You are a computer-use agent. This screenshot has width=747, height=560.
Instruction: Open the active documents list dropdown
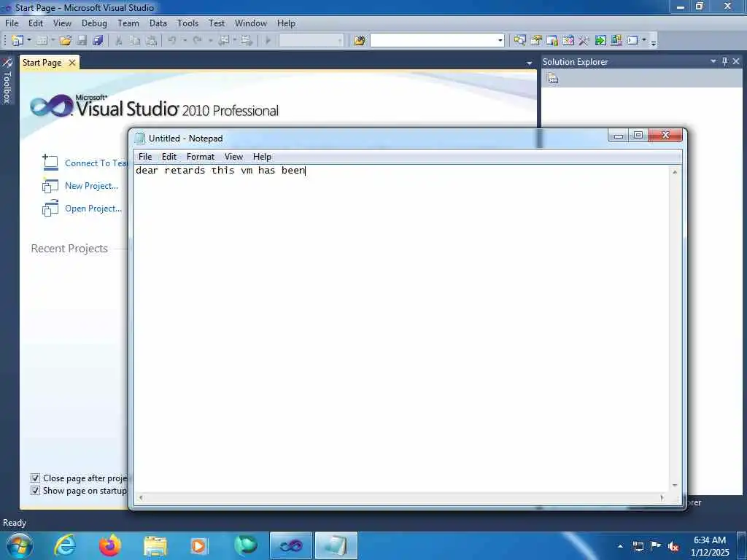[x=530, y=63]
